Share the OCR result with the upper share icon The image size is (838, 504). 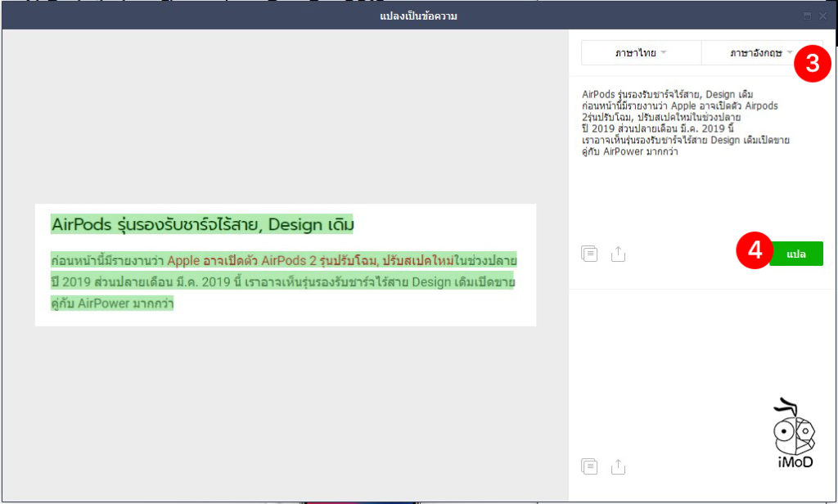619,254
